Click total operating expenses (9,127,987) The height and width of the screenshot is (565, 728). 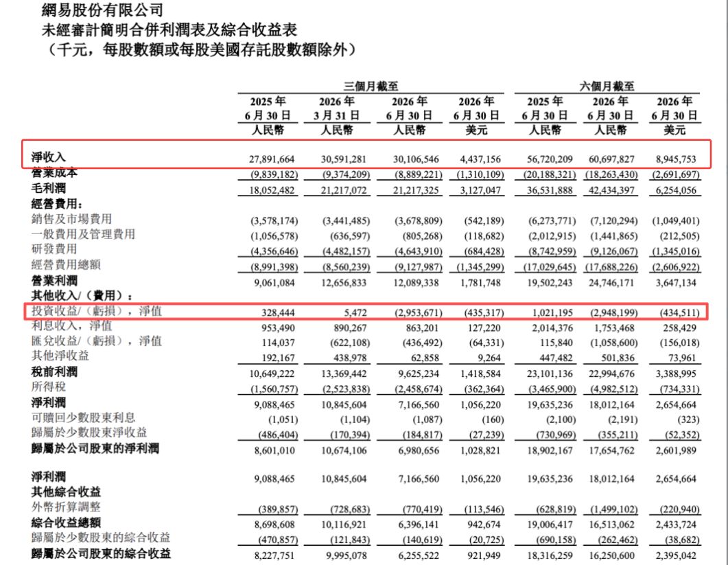pos(419,267)
